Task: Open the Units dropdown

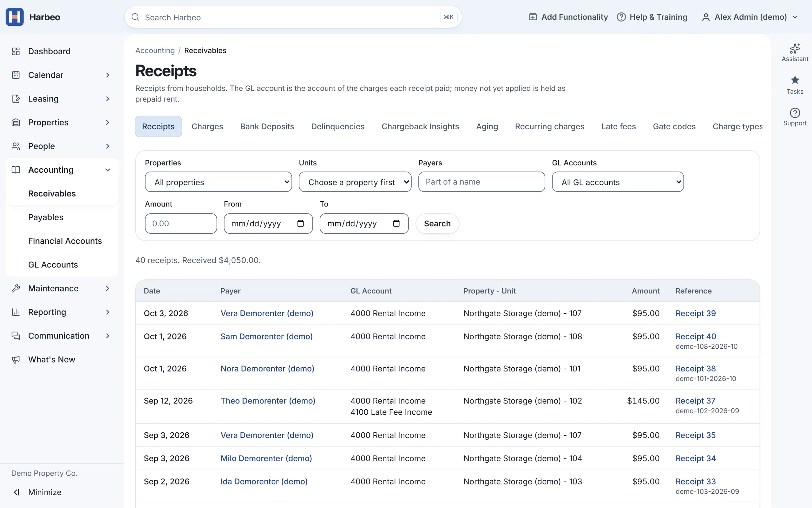Action: tap(355, 182)
